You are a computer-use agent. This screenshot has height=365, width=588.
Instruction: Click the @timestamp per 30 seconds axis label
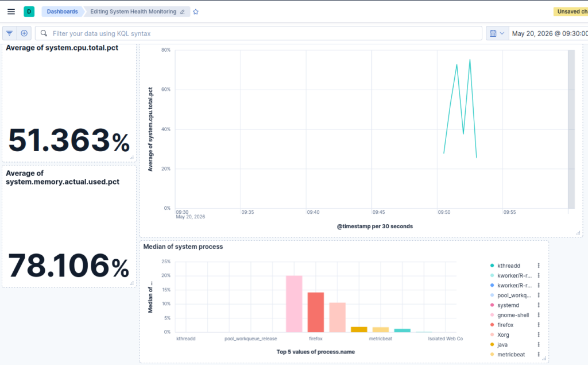click(x=374, y=226)
